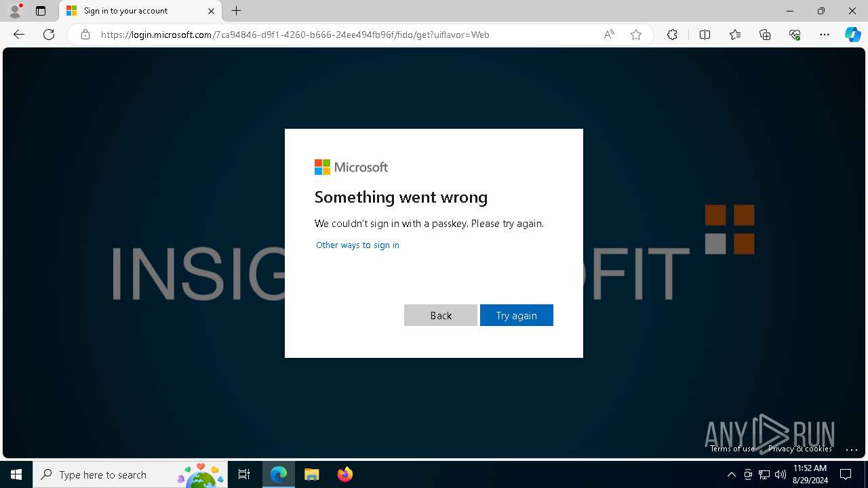Open a new browser tab
This screenshot has height=488, width=868.
[x=236, y=11]
